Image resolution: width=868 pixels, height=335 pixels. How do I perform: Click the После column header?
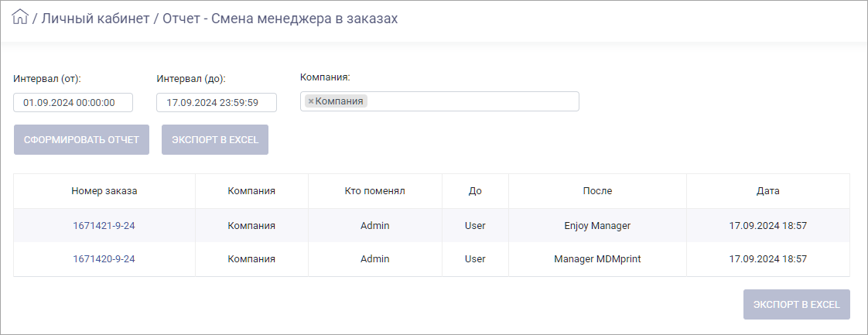[597, 191]
